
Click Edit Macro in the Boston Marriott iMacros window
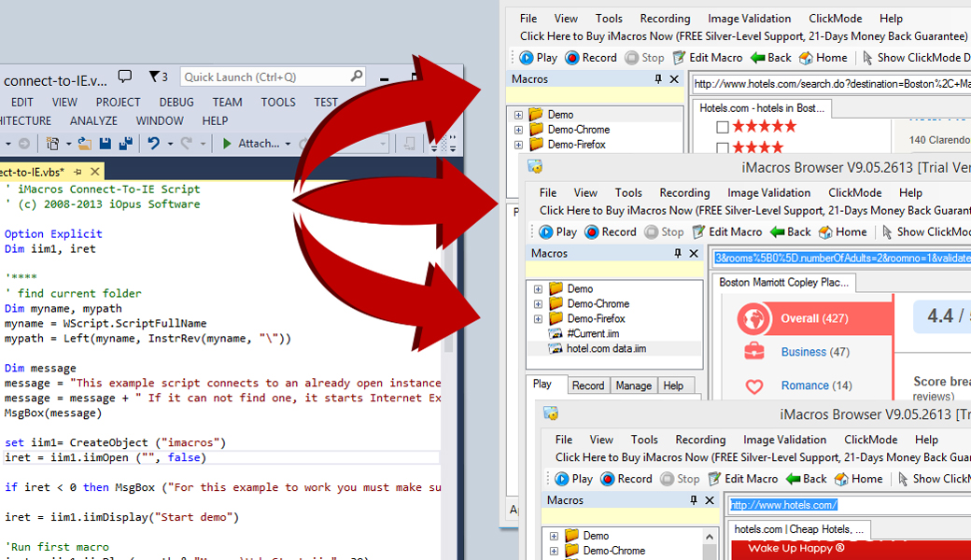[x=727, y=232]
